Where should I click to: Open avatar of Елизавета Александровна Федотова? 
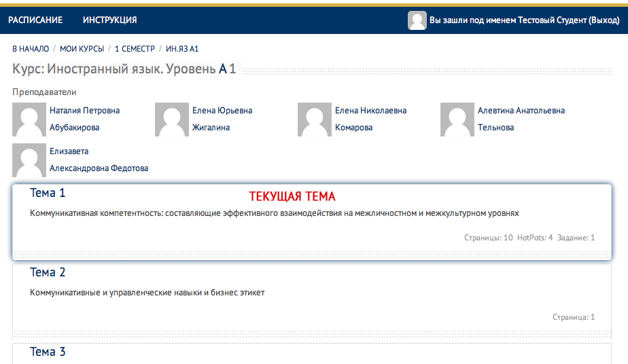coord(29,160)
